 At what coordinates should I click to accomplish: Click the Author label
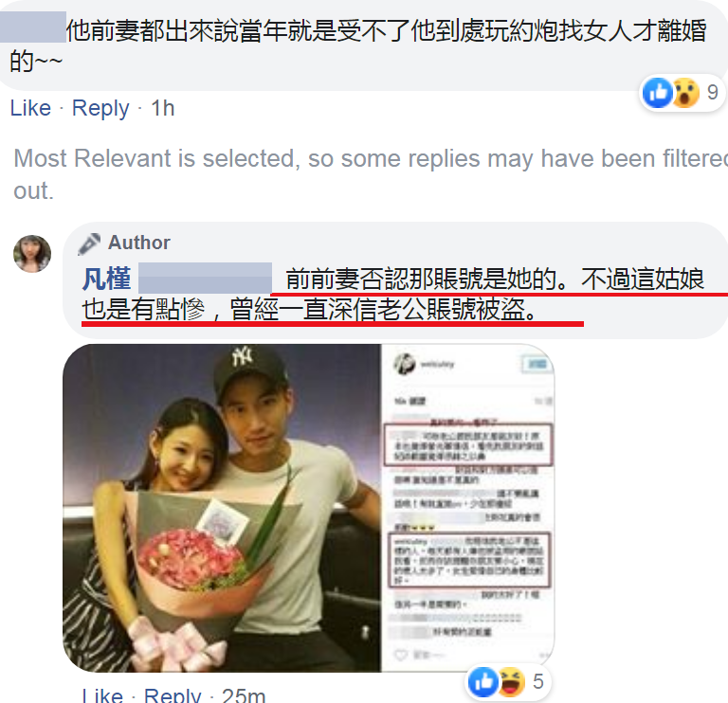pos(139,243)
